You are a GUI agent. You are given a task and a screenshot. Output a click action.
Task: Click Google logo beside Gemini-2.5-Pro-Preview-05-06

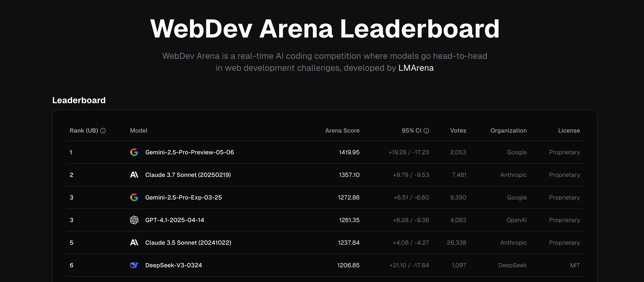[x=134, y=152]
